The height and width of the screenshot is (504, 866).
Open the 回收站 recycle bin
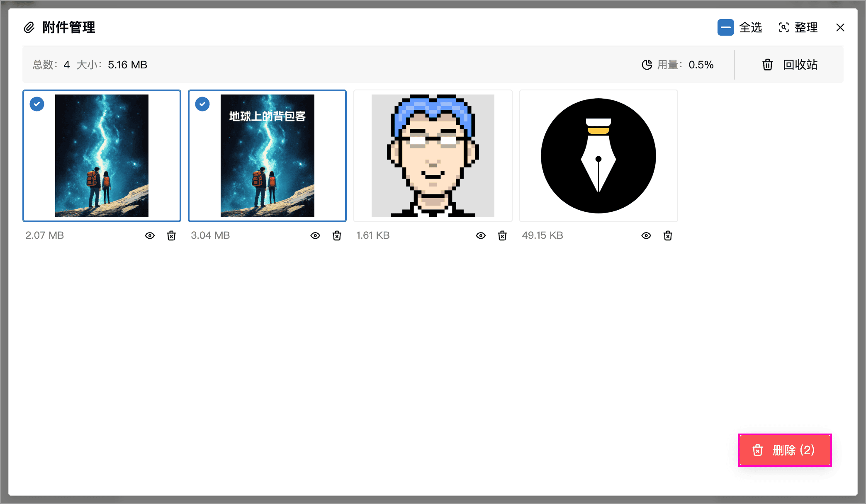pos(789,65)
